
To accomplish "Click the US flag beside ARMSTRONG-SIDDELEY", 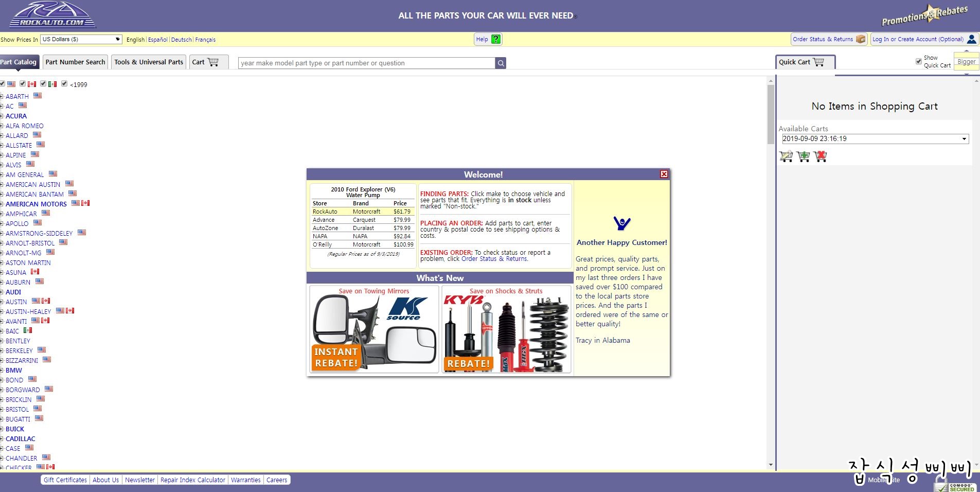I will point(82,233).
